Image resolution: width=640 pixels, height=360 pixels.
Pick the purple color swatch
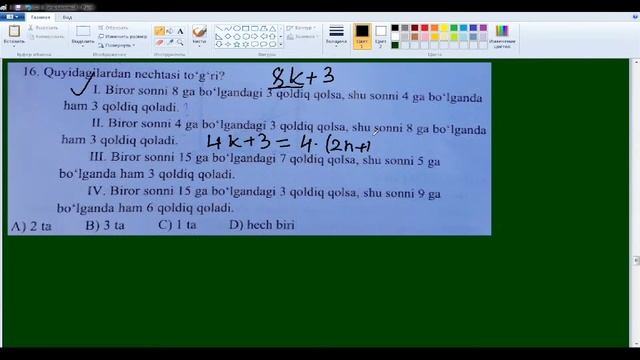483,28
